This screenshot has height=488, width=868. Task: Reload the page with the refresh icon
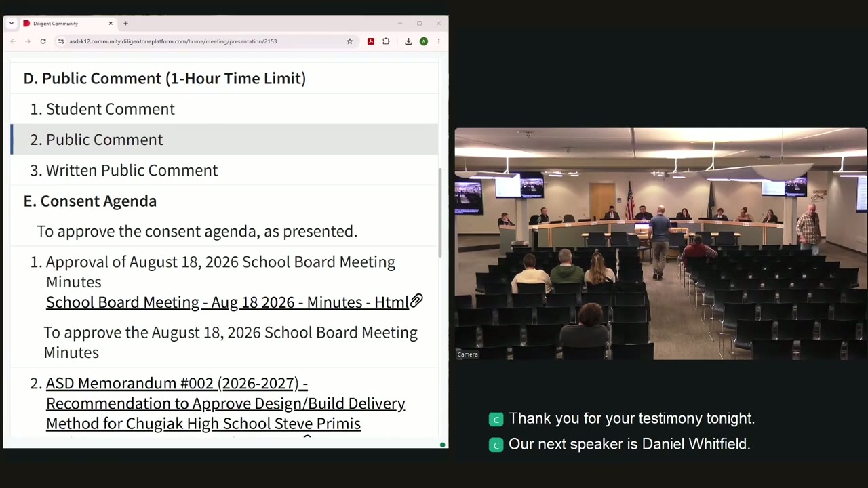43,41
